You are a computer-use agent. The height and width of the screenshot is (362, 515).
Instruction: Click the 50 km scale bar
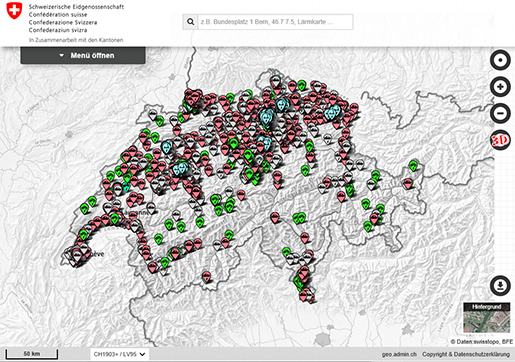(x=32, y=354)
